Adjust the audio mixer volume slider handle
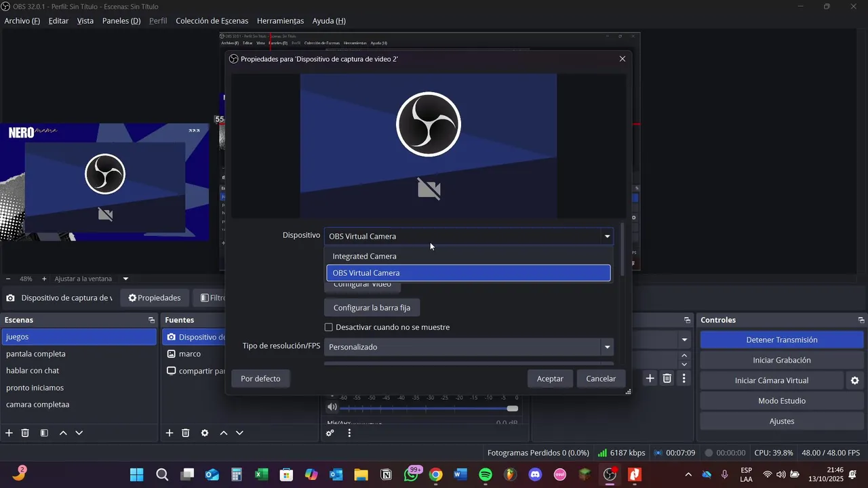This screenshot has height=488, width=868. (x=513, y=408)
